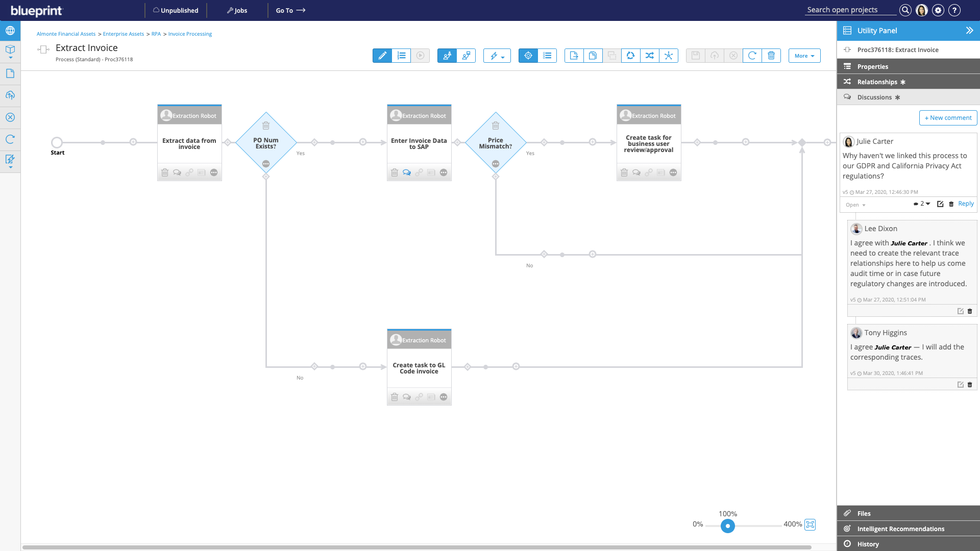Click the Shuffle/reorder icon in the toolbar

point(650,56)
